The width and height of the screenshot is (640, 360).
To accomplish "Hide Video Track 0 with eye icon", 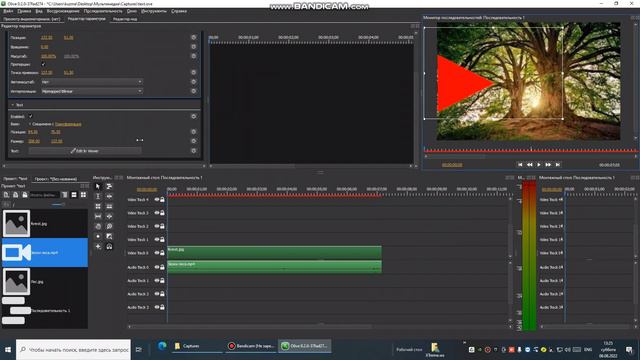I will pyautogui.click(x=157, y=253).
